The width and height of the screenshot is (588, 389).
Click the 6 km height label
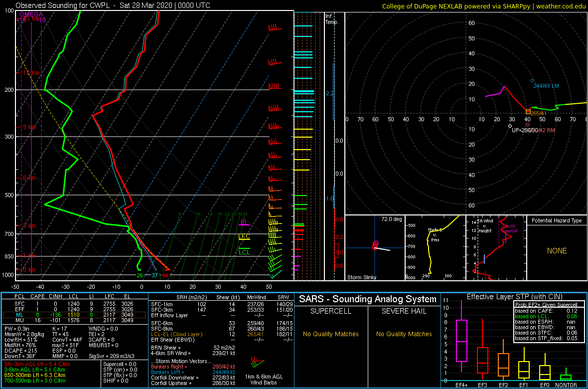(x=29, y=178)
